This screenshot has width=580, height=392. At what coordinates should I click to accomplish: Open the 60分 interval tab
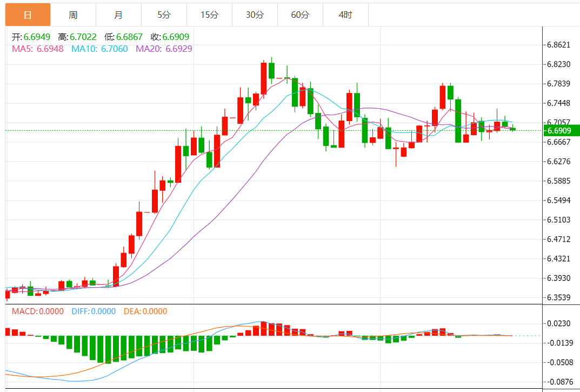point(301,15)
